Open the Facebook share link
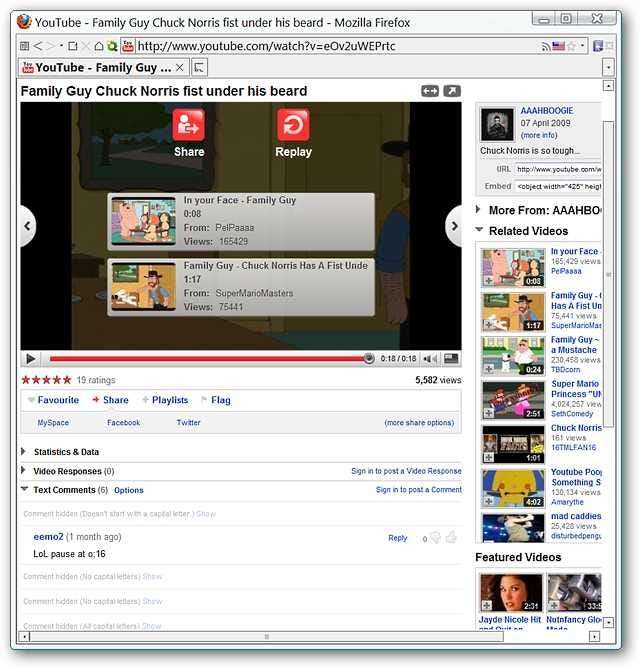Image resolution: width=640 pixels, height=668 pixels. coord(124,423)
